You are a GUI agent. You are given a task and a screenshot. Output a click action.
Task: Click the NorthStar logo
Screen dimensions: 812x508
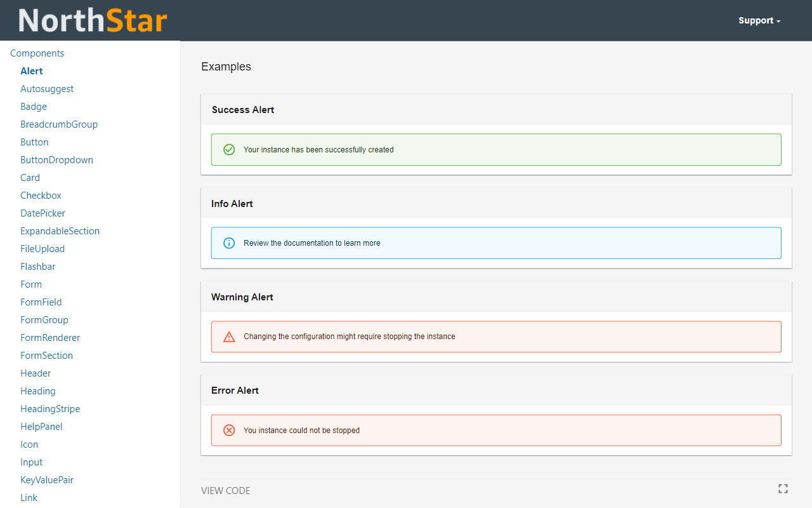click(x=93, y=20)
